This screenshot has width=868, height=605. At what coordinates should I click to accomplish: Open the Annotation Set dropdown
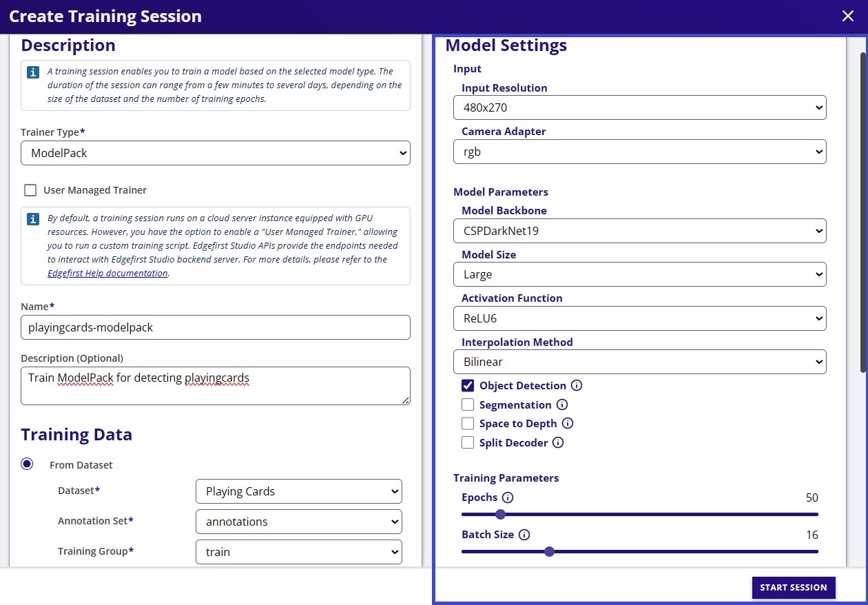298,522
